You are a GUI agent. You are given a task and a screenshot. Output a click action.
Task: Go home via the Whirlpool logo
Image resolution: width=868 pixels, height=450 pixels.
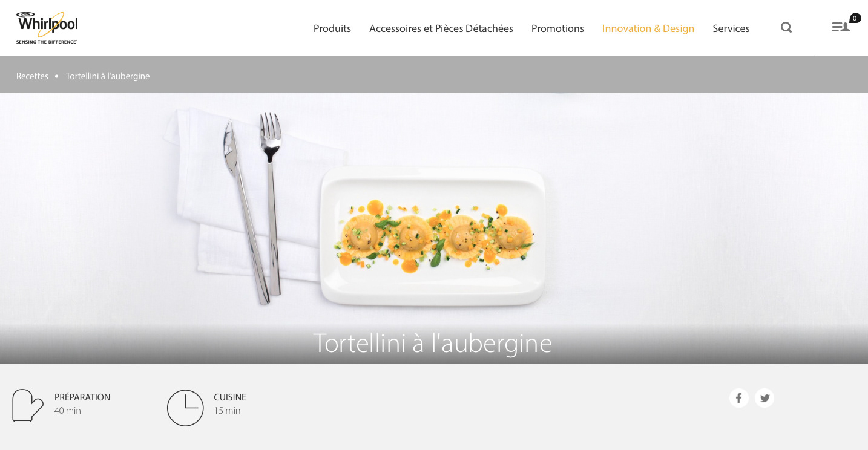click(x=47, y=28)
